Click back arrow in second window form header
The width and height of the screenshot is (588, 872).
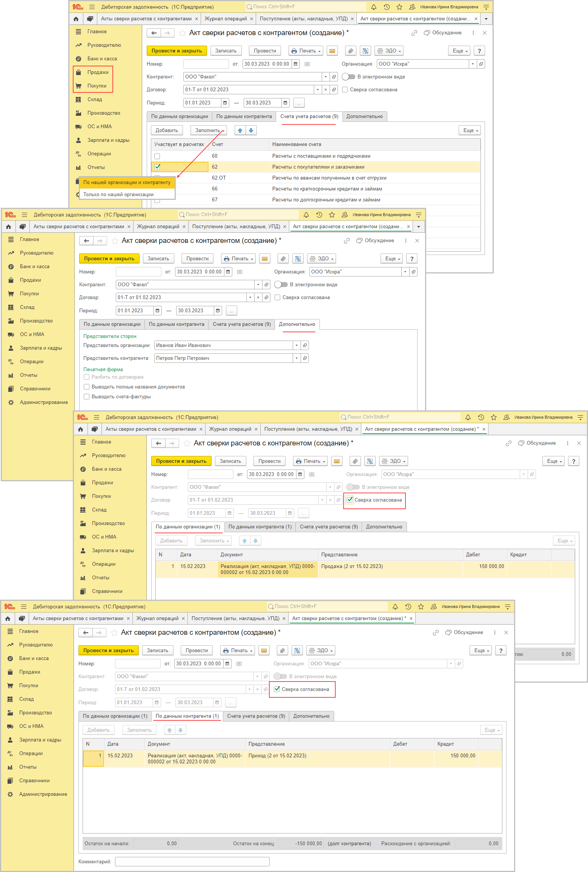[86, 241]
